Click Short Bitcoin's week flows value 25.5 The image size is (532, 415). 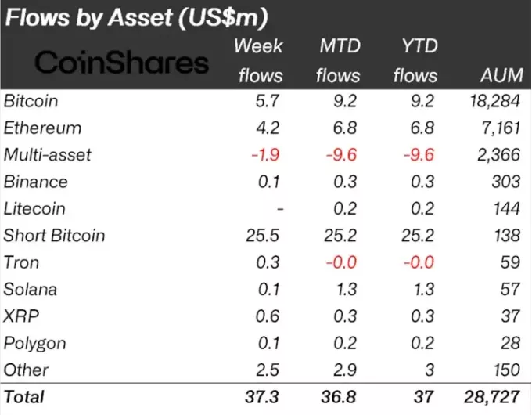pos(268,235)
